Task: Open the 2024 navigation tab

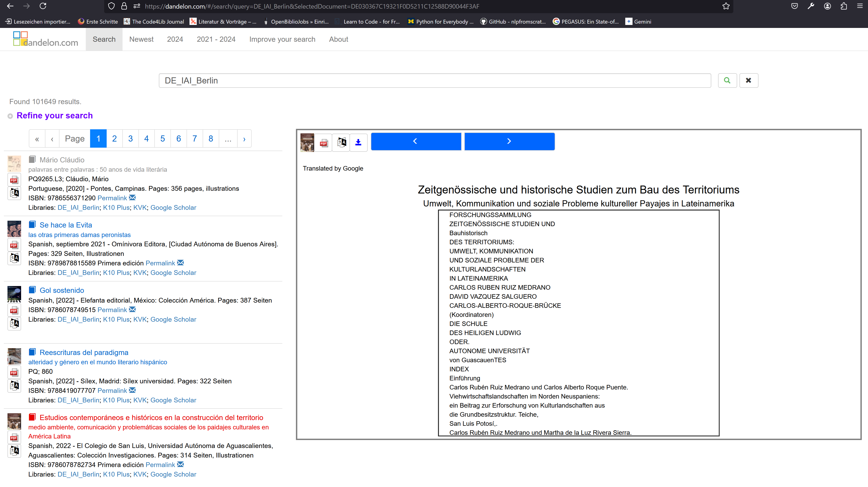Action: [175, 39]
